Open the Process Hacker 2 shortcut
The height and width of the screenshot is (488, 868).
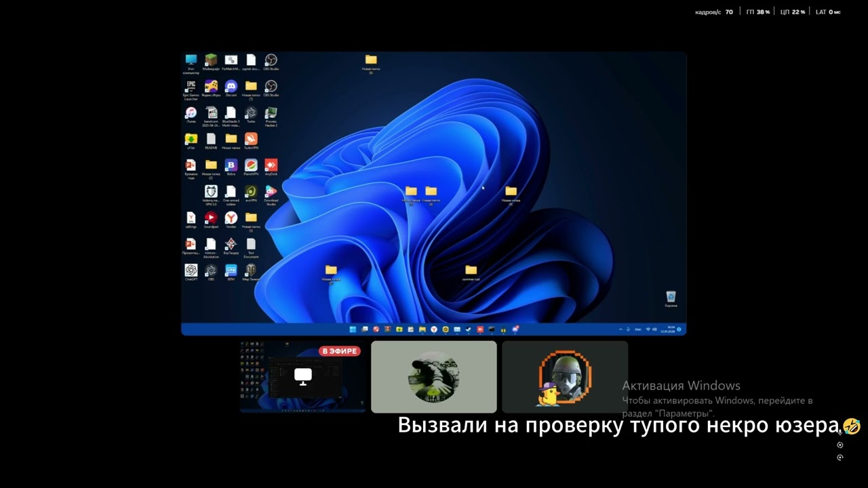point(271,117)
